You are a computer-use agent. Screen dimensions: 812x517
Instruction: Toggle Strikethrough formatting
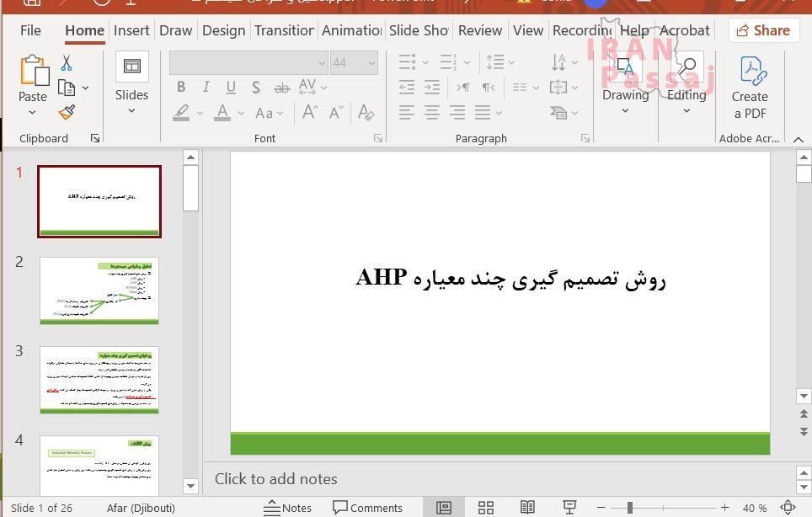[x=281, y=88]
